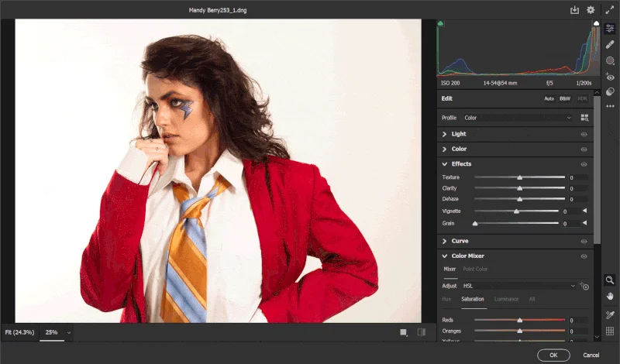Collapse the Effects panel
This screenshot has height=364, width=620.
pyautogui.click(x=444, y=164)
